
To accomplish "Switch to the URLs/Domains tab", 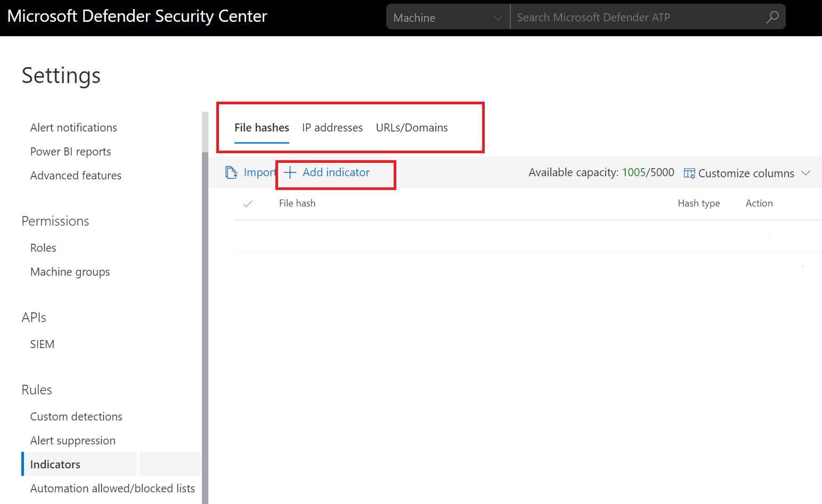I will pos(412,128).
